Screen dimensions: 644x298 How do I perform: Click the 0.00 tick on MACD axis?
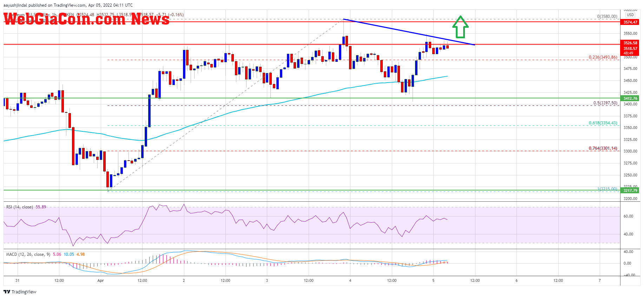(x=627, y=263)
